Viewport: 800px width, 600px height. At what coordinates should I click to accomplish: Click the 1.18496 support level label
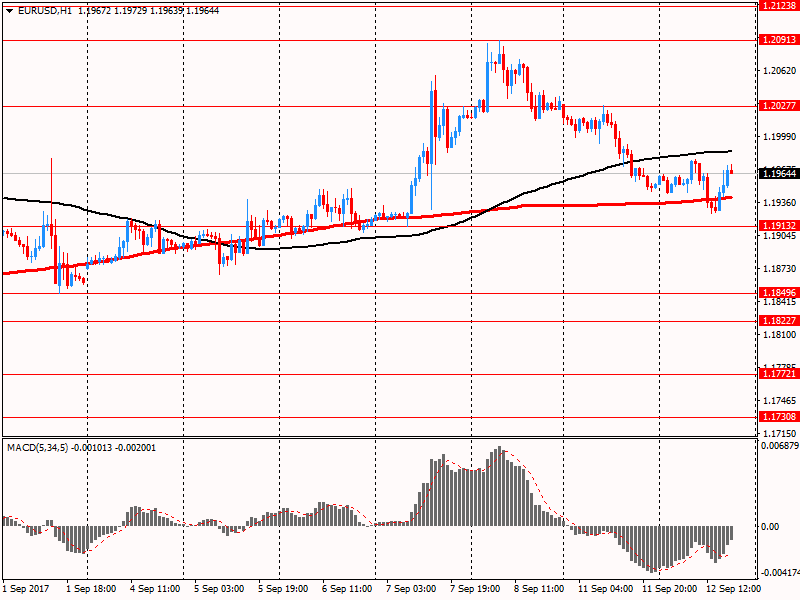coord(779,293)
